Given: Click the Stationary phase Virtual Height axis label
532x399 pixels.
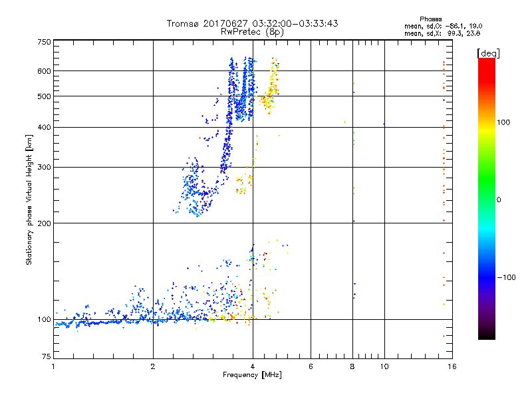Looking at the screenshot, I should 29,199.
